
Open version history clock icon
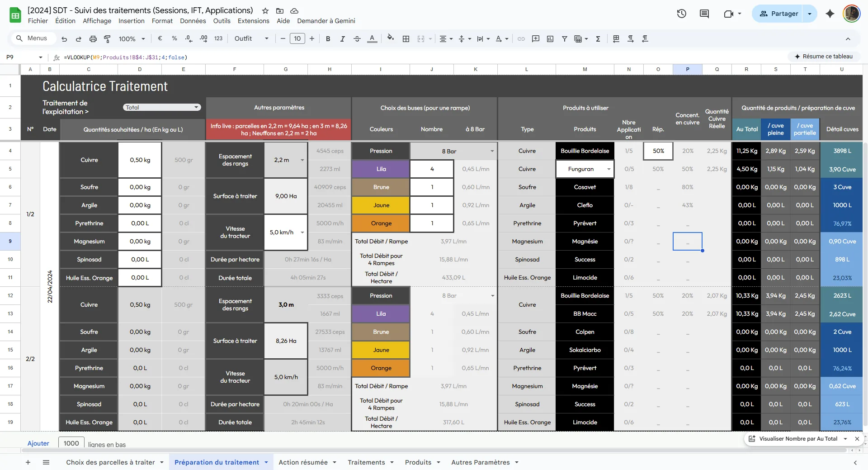681,14
